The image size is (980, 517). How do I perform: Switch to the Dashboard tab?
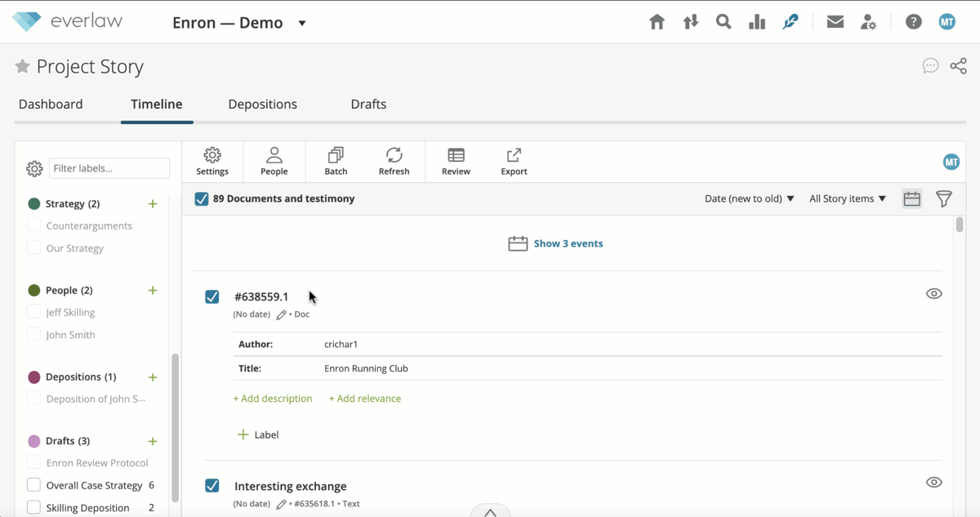[x=51, y=105]
